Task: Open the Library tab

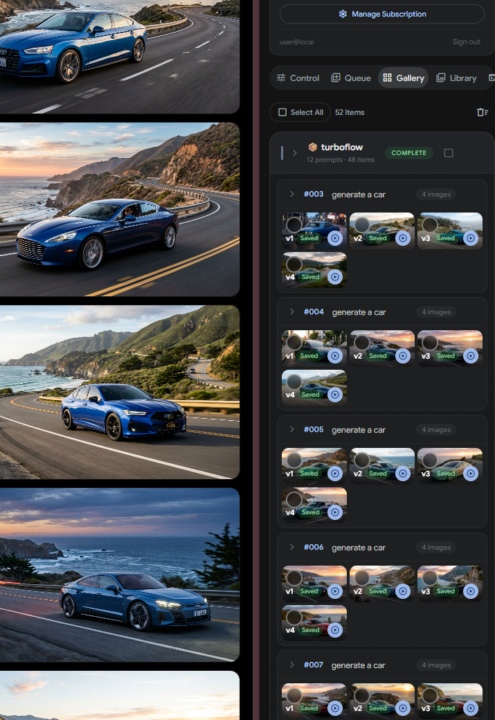Action: [456, 78]
